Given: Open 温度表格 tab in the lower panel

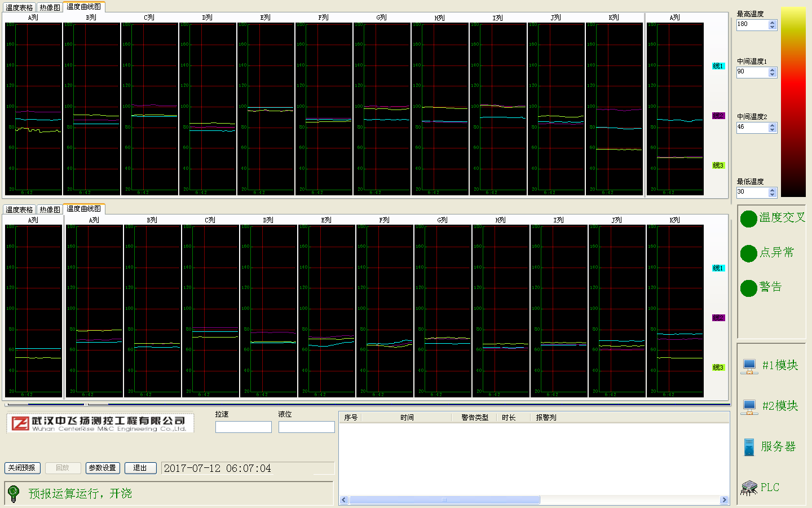Looking at the screenshot, I should point(19,209).
